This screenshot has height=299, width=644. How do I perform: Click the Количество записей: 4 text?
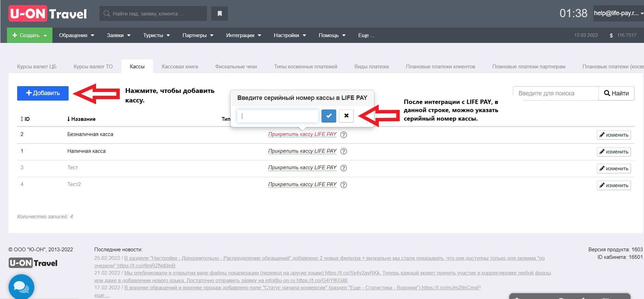pyautogui.click(x=45, y=217)
